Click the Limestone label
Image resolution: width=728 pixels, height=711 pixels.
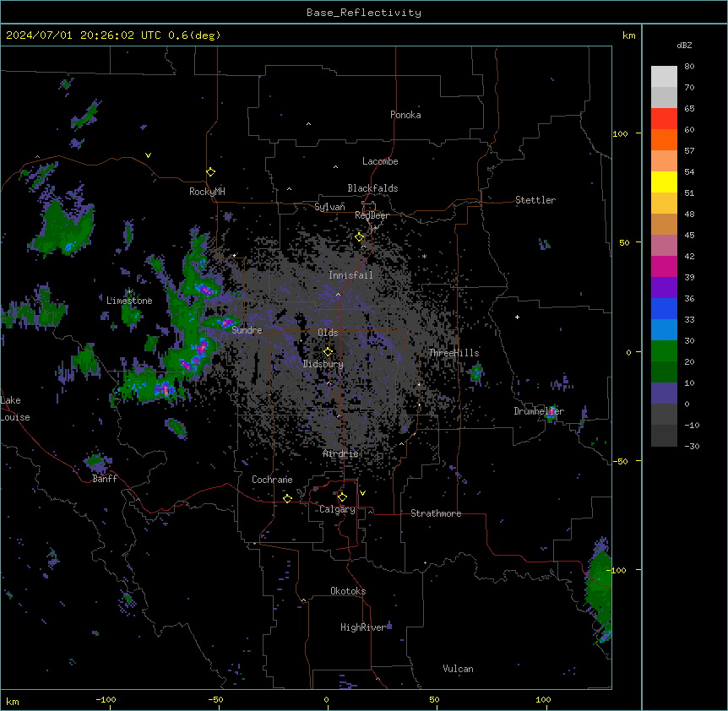coord(129,301)
